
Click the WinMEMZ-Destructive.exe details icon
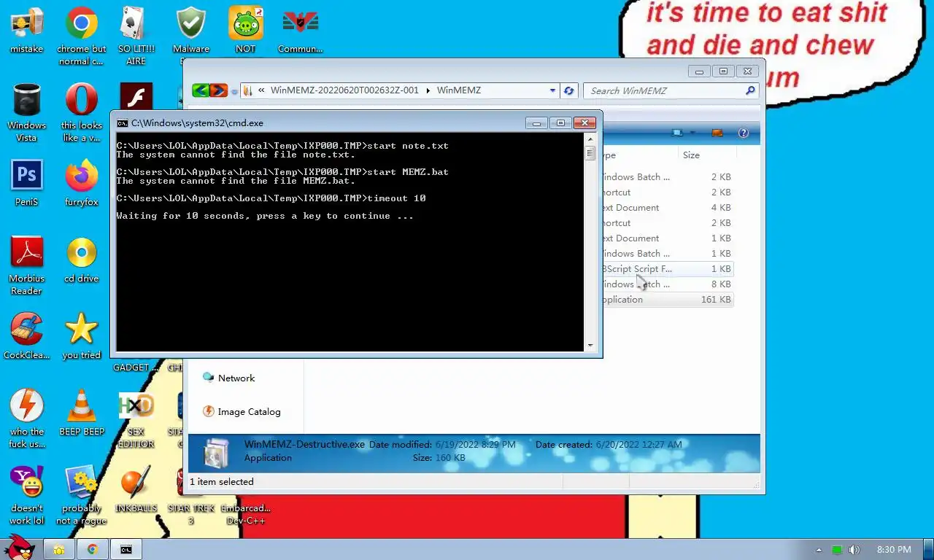(216, 452)
